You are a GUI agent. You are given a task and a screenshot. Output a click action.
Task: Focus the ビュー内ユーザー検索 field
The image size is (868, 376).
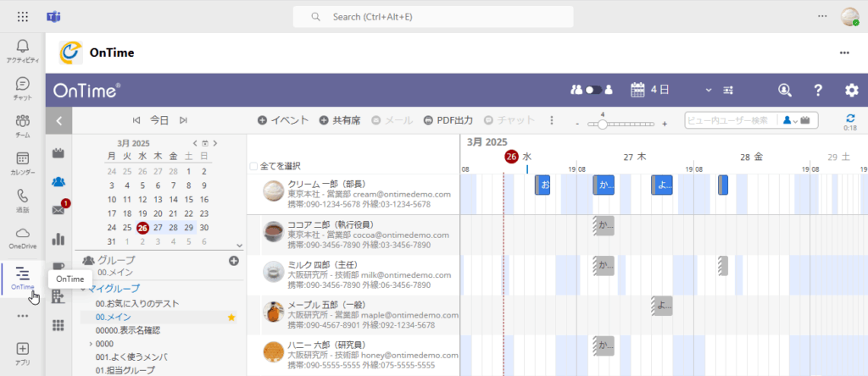point(730,120)
